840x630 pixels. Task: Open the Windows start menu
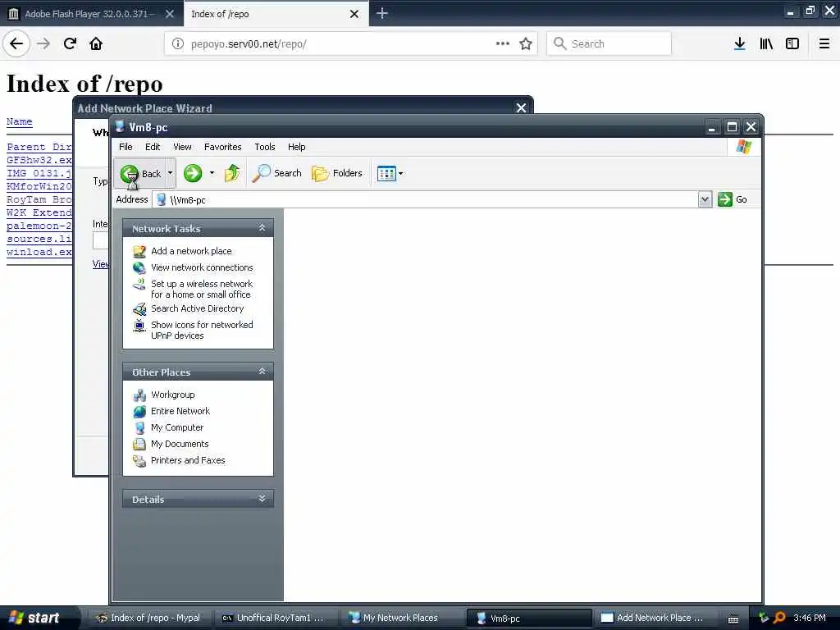[x=34, y=618]
